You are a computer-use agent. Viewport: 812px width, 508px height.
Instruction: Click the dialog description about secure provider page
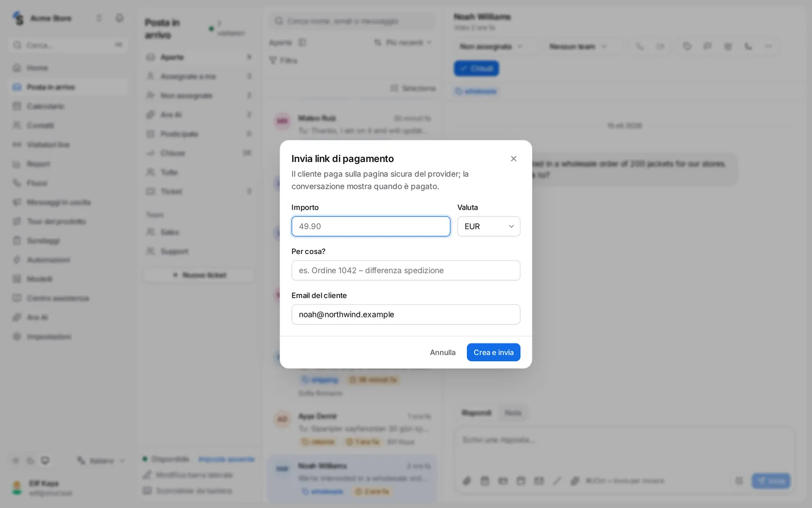380,180
